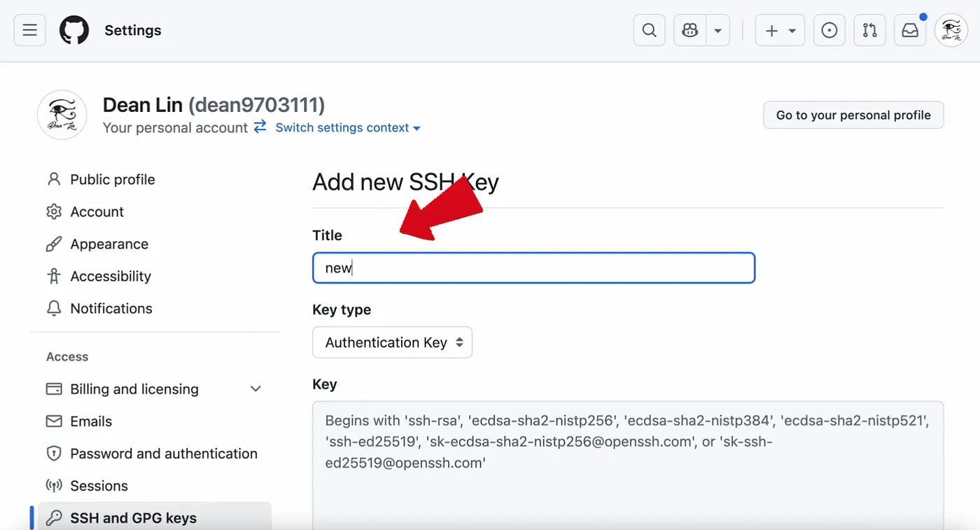Image resolution: width=980 pixels, height=530 pixels.
Task: Expand Billing and licensing chevron
Action: click(x=255, y=389)
